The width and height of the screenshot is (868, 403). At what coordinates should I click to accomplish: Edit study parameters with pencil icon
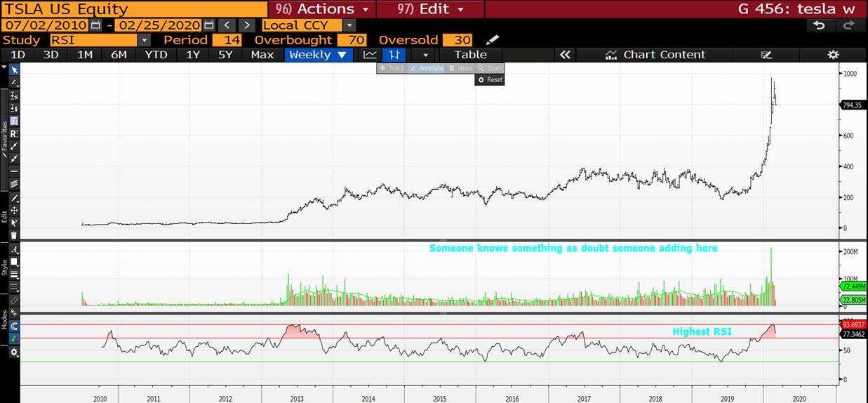(x=493, y=40)
